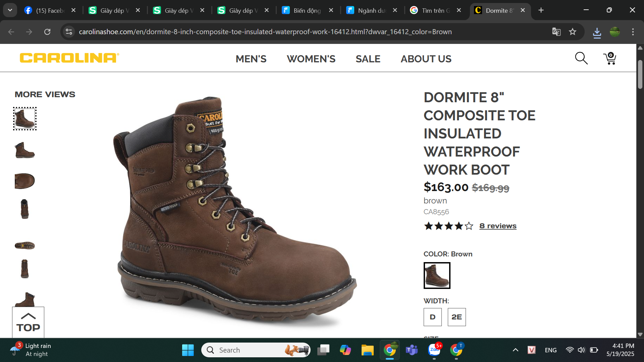The width and height of the screenshot is (644, 362).
Task: Open Copilot from taskbar
Action: 345,350
